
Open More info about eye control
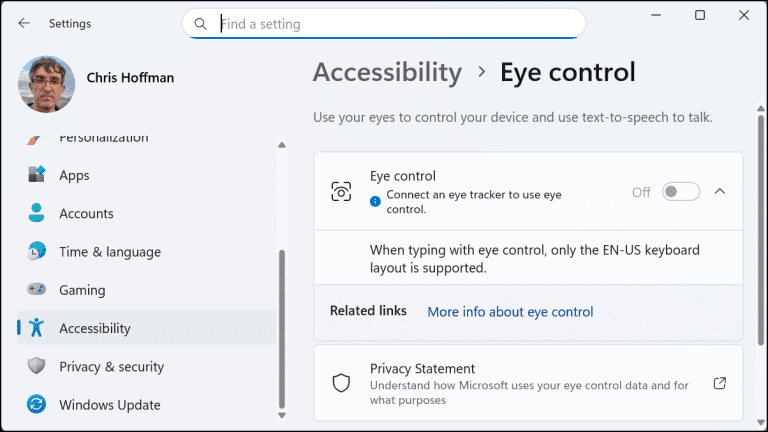tap(510, 312)
